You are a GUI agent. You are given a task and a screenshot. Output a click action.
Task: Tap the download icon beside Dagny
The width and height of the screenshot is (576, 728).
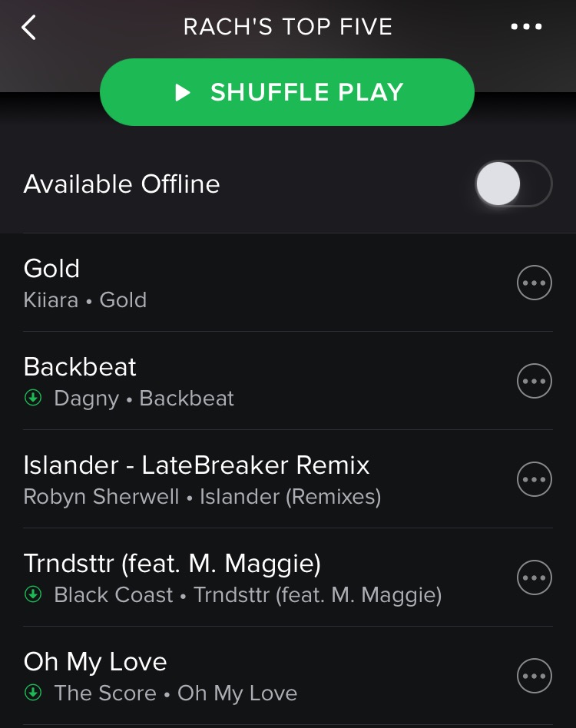point(33,398)
